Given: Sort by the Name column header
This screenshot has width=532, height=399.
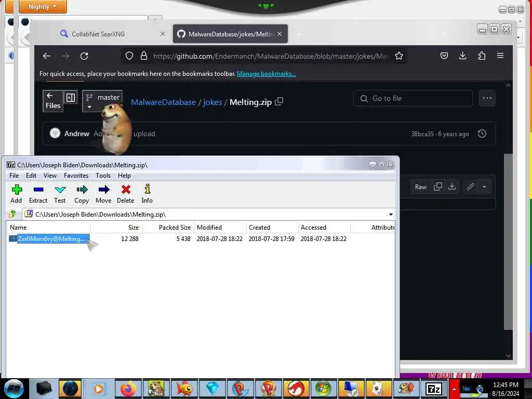Looking at the screenshot, I should pos(48,228).
